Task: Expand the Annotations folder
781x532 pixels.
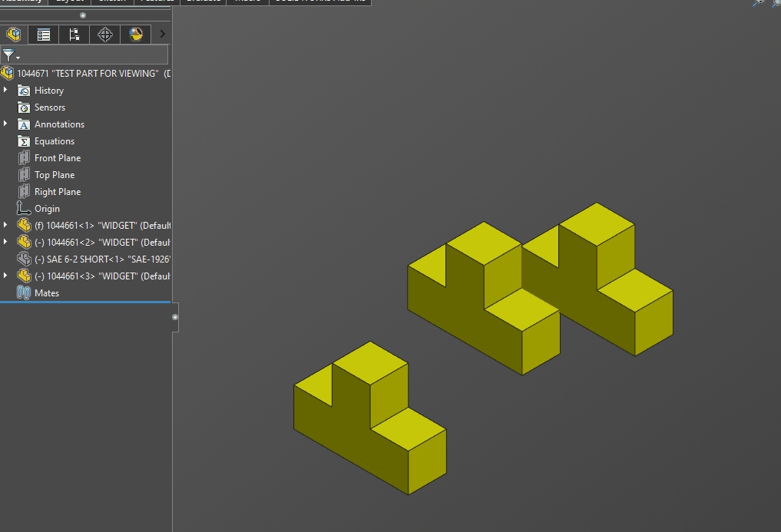Action: tap(5, 124)
